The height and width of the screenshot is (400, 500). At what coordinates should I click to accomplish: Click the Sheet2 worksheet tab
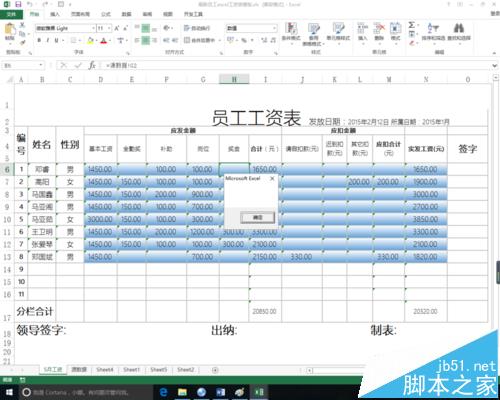click(x=185, y=370)
